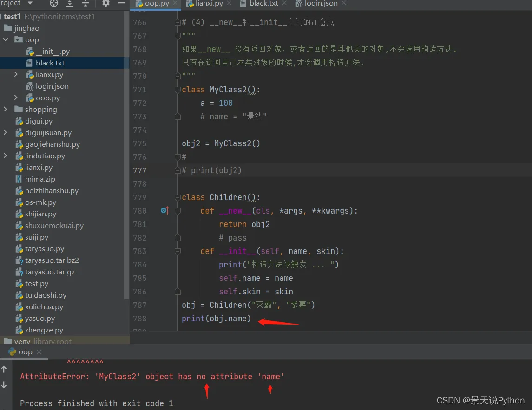Toggle code fold for class MyClass2
This screenshot has width=532, height=410.
177,90
